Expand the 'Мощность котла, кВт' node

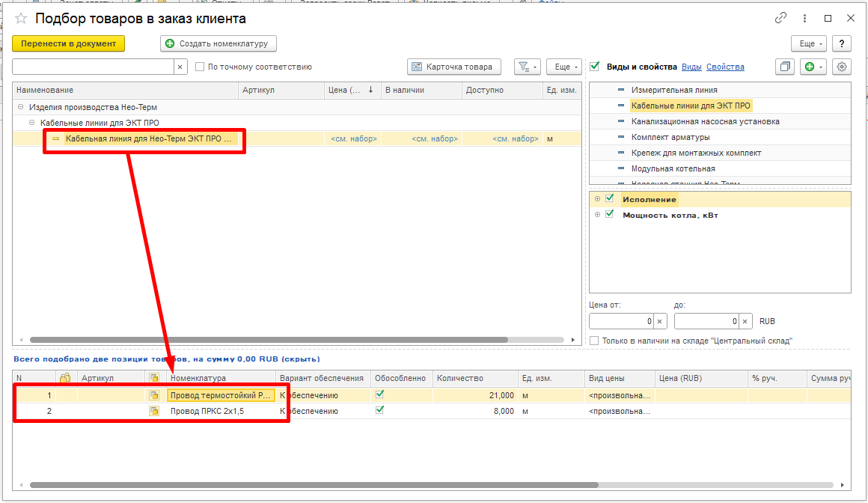click(x=597, y=214)
